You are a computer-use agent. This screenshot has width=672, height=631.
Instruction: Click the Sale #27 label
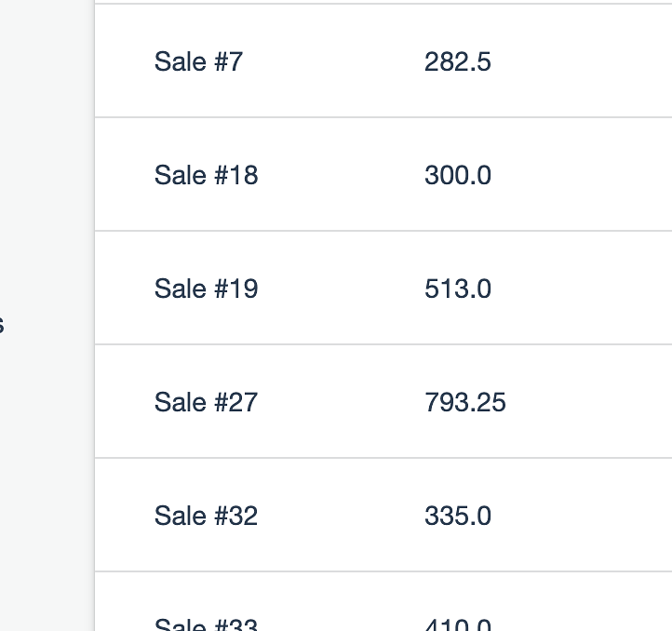(x=206, y=402)
